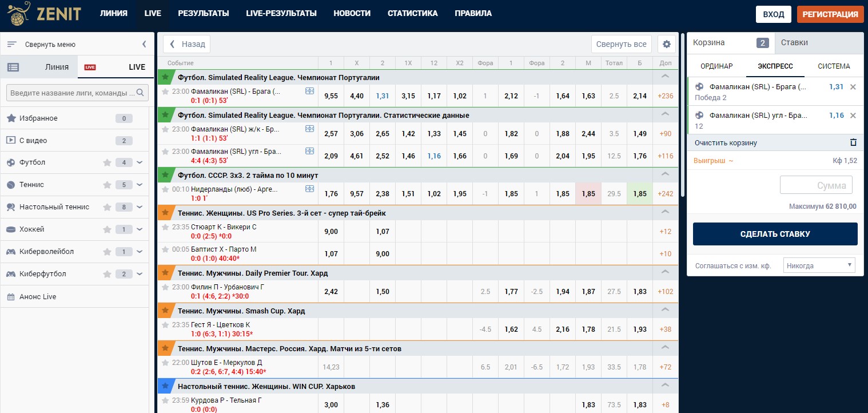
Task: Open the field icon for Нидерланды match
Action: pos(309,189)
